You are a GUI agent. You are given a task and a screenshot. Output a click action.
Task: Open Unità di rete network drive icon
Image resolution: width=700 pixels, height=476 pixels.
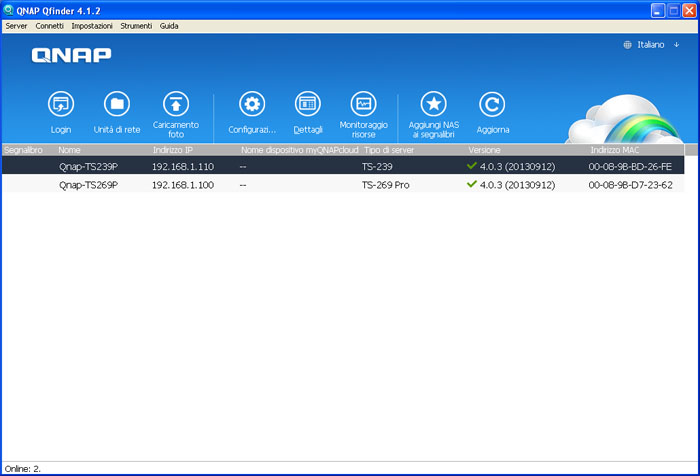117,104
